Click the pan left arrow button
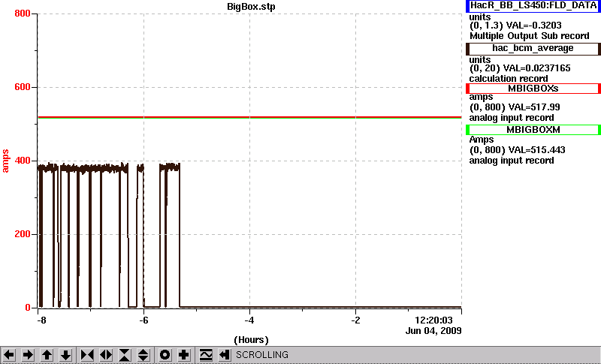Screen dimensions: 601x364 coord(9,355)
